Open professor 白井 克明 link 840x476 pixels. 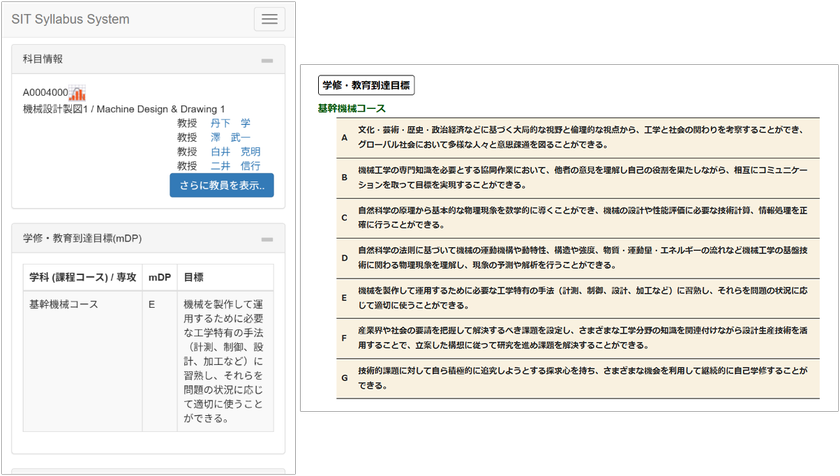(235, 152)
